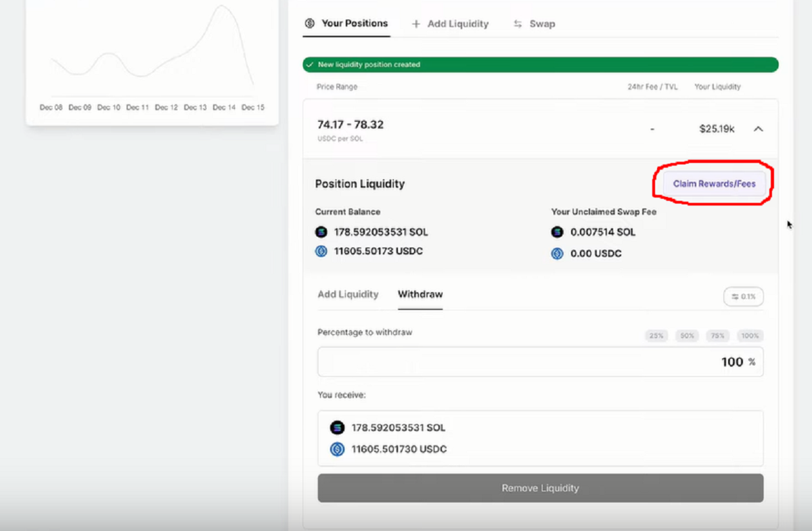Click the USDC token icon under Current Balance
Image resolution: width=812 pixels, height=531 pixels.
pos(321,251)
